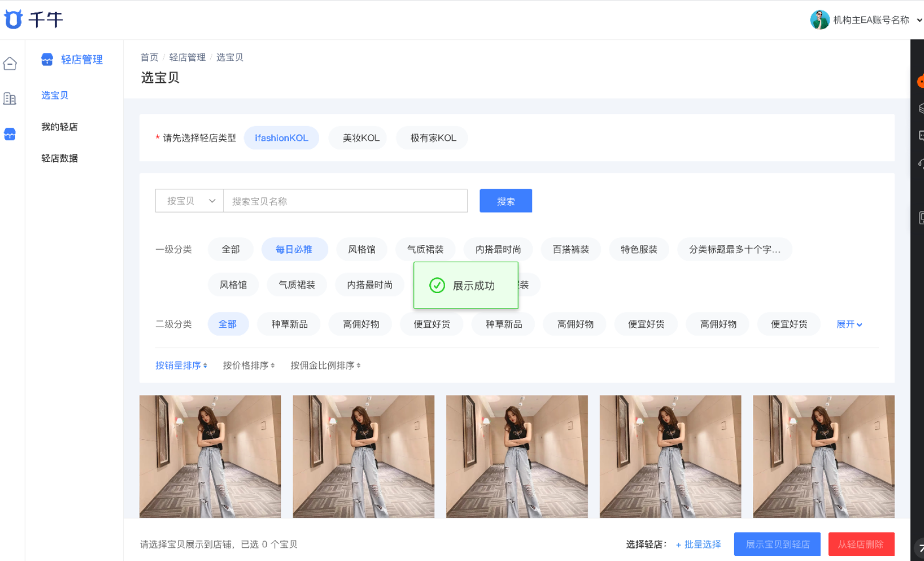The image size is (924, 561).
Task: Expand second-level categories with 展开
Action: 849,324
